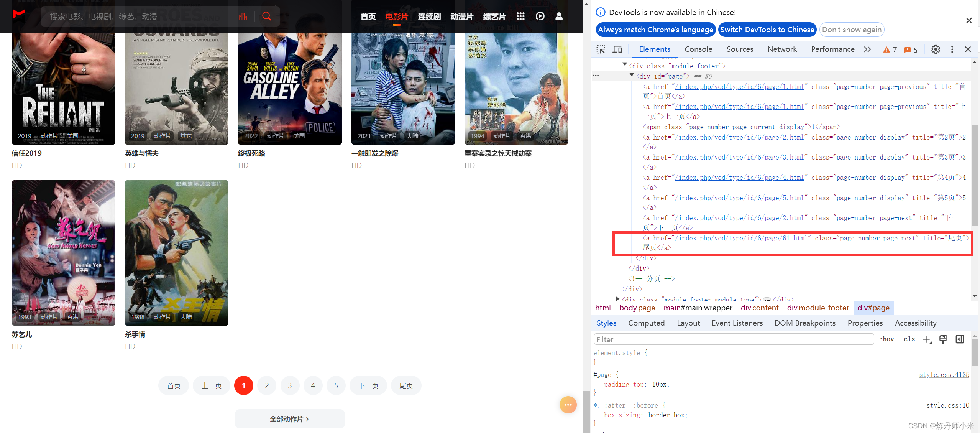Screen dimensions: 980x433
Task: Click page number 2 in pagination
Action: [267, 385]
